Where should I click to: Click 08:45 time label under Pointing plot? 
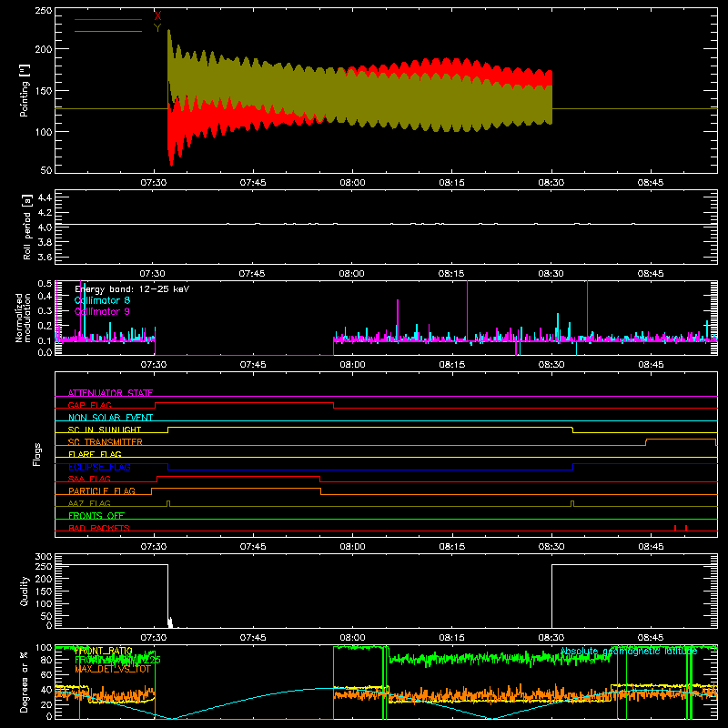(651, 183)
